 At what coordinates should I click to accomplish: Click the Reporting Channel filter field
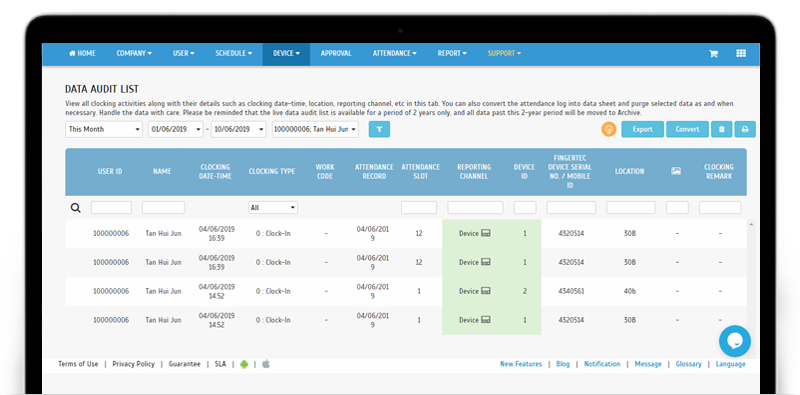click(476, 208)
